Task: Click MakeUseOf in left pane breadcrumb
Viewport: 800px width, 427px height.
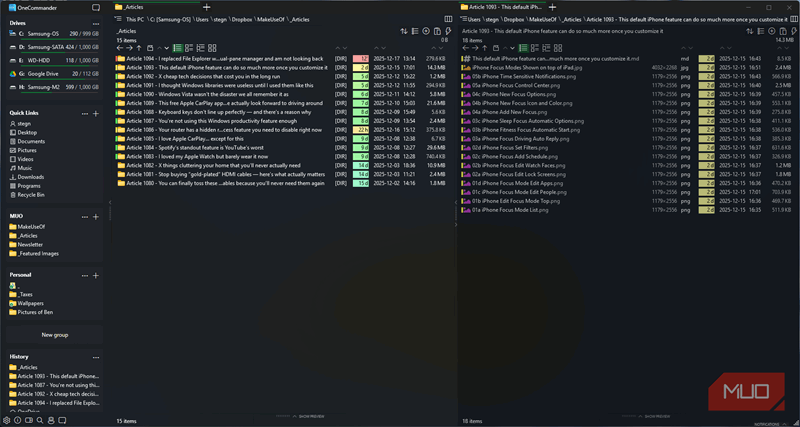Action: click(271, 19)
